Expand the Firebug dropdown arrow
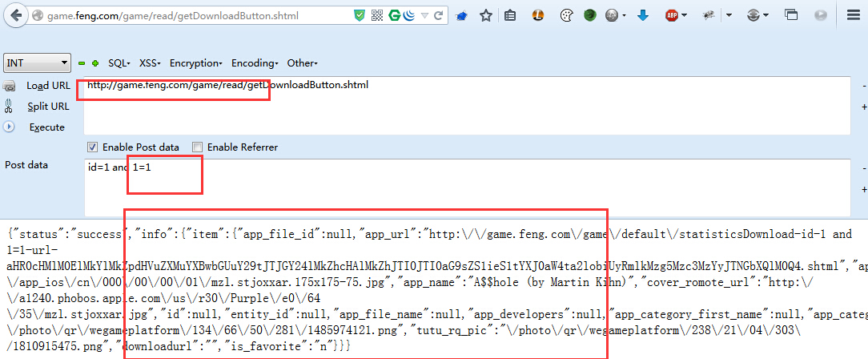Viewport: 868px width, 359px height. pyautogui.click(x=729, y=16)
